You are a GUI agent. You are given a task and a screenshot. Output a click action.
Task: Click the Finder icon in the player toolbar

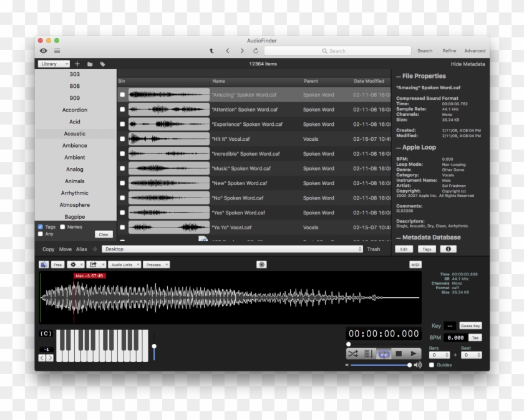coord(44,264)
